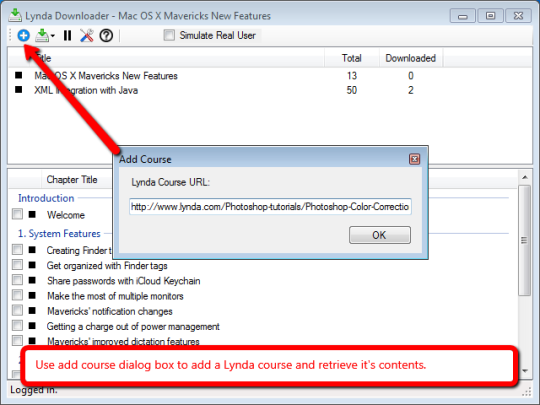Select Make the most of multiple monitors title

tap(115, 296)
